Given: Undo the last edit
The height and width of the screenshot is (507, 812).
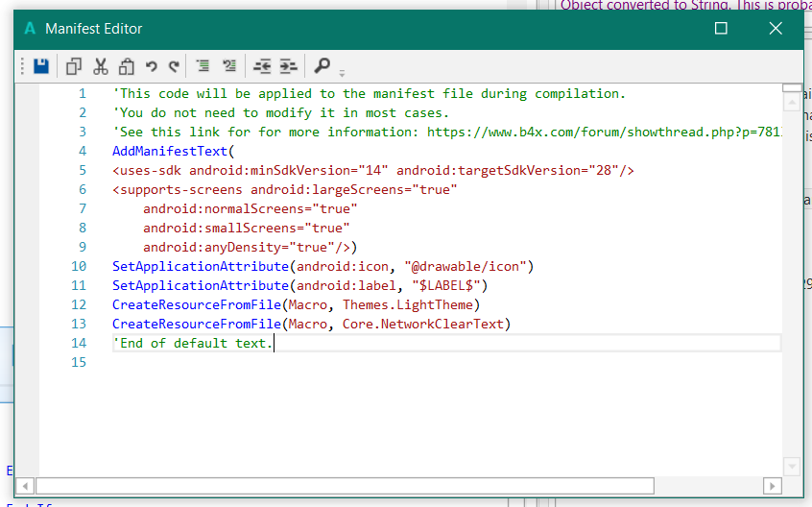Looking at the screenshot, I should (x=152, y=66).
